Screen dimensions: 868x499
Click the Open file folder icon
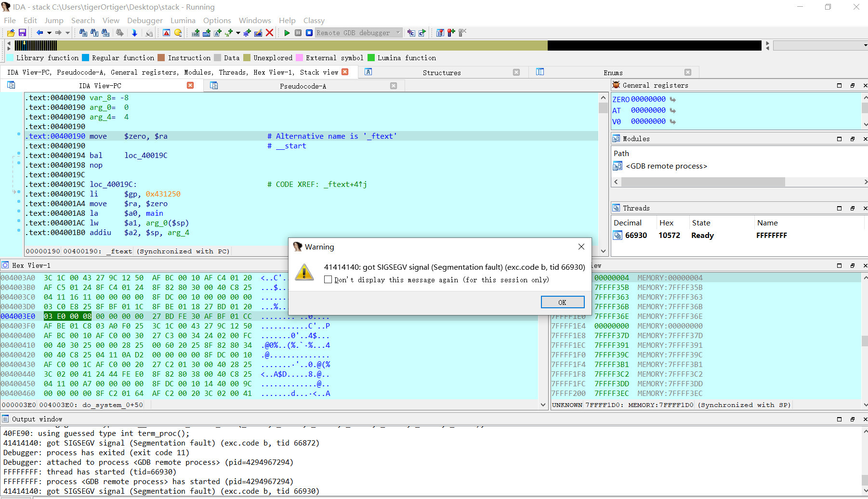[x=11, y=33]
